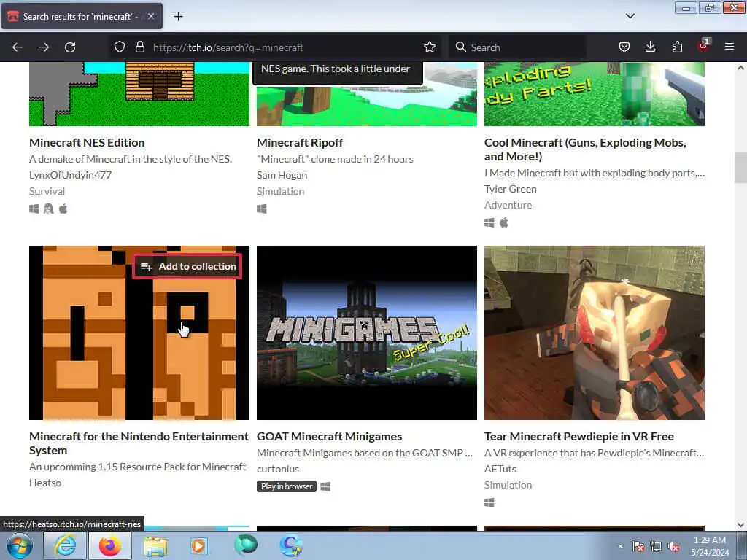
Task: Open the Tear Minecraft Pewdiepie VR thumbnail
Action: [x=594, y=332]
